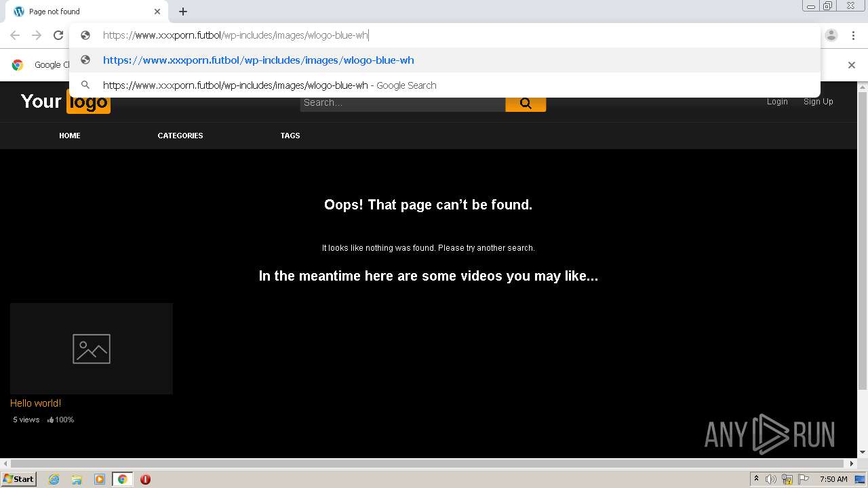Open TAGS in site navigation
The height and width of the screenshot is (488, 868).
click(290, 136)
